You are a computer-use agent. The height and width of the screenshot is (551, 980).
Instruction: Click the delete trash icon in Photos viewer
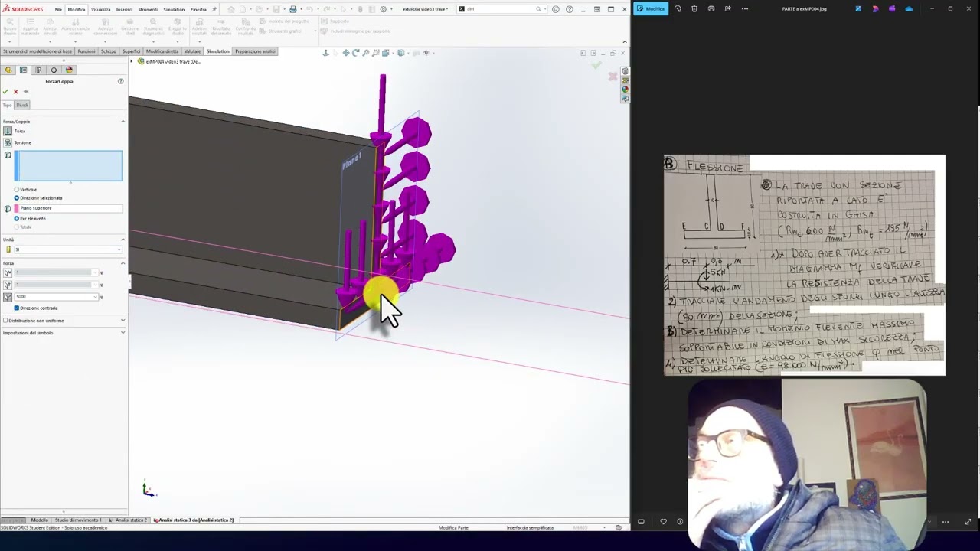click(x=694, y=8)
